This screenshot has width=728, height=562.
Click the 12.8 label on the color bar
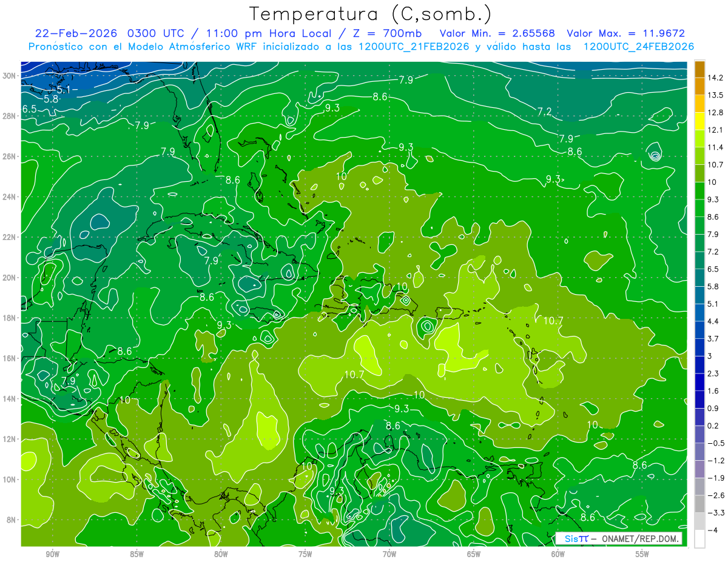[x=715, y=113]
